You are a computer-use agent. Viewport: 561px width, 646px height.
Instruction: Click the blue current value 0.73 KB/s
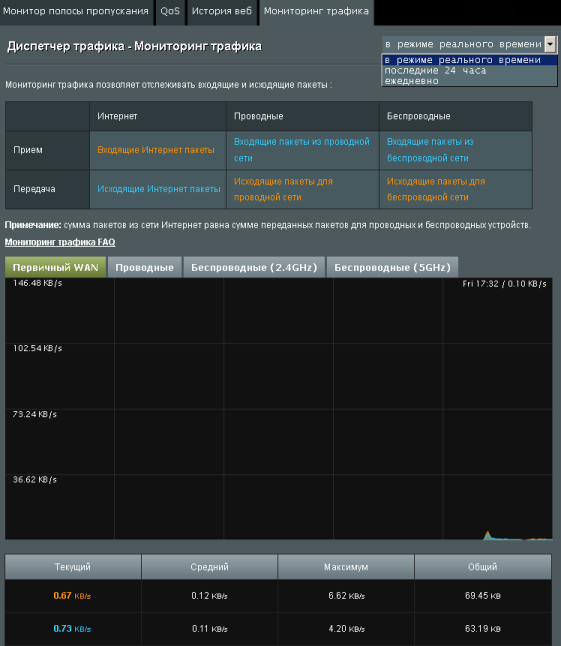pos(72,629)
